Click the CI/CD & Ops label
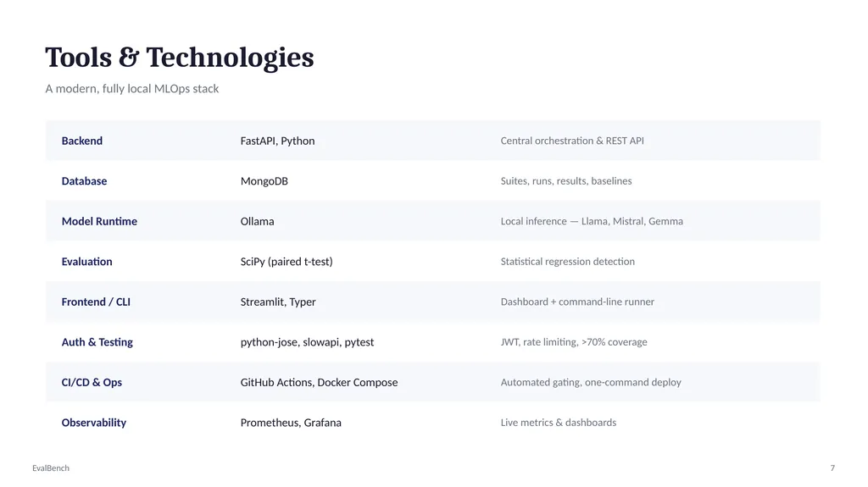Image resolution: width=868 pixels, height=487 pixels. click(x=92, y=383)
